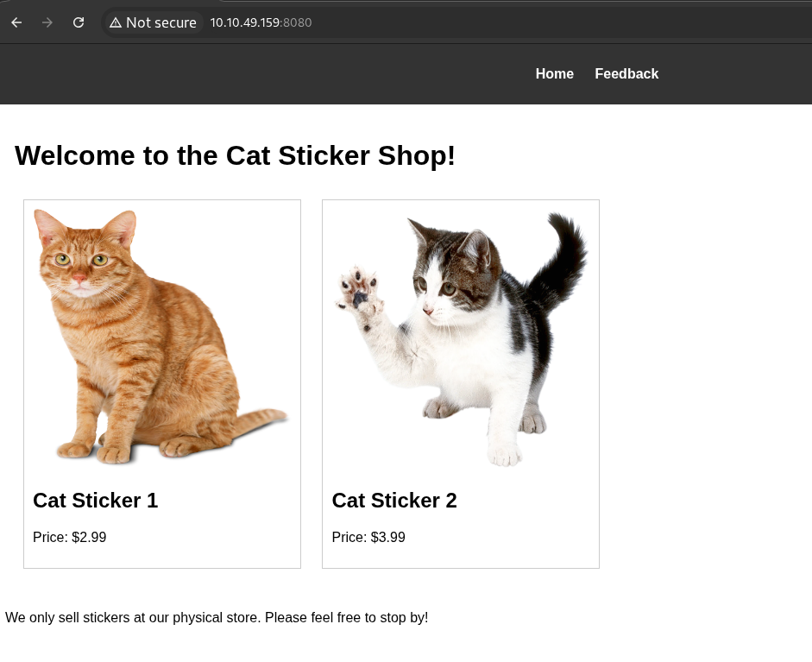Click the physical store notice text
This screenshot has height=662, width=812.
pos(217,618)
